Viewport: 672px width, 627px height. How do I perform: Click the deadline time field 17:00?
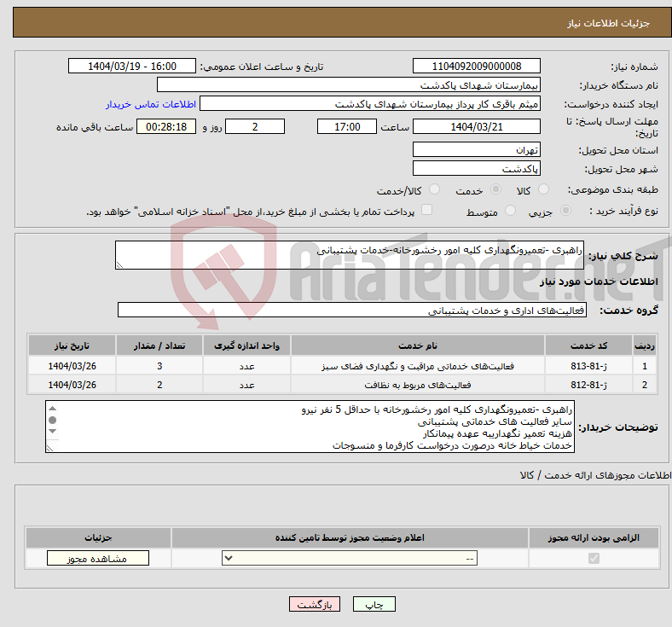(x=347, y=126)
